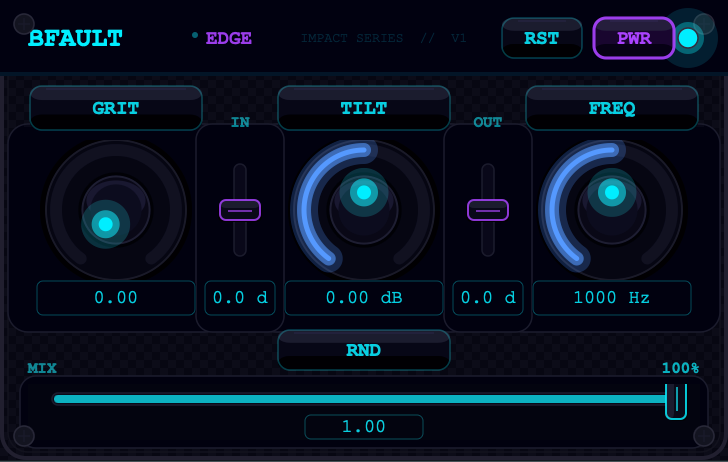Click the glowing power LED indicator
The width and height of the screenshot is (728, 462).
(x=688, y=38)
